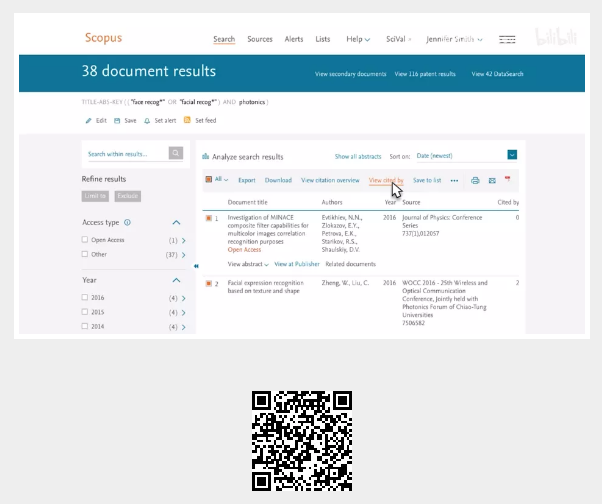Image resolution: width=602 pixels, height=504 pixels.
Task: Click View citation overview
Action: pos(330,180)
